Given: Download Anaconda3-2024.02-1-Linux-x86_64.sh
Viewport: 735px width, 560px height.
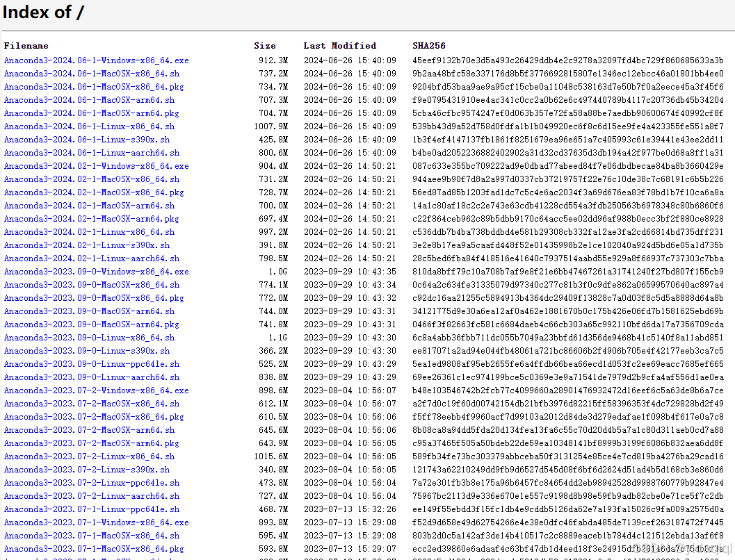Looking at the screenshot, I should pos(89,232).
